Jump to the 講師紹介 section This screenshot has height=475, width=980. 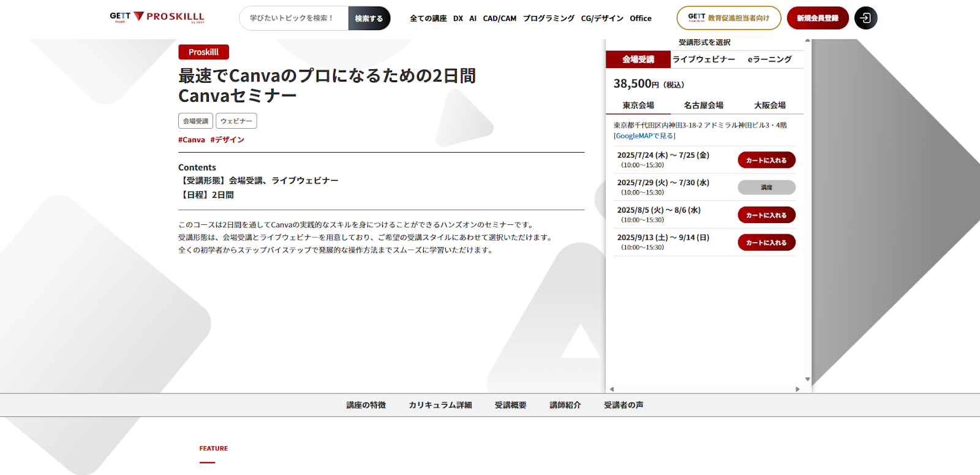pos(565,405)
